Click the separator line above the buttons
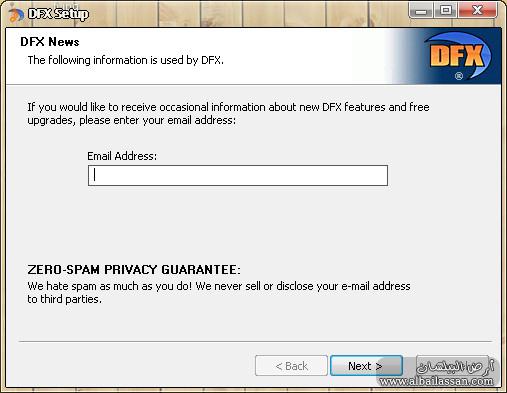The image size is (507, 393). [x=255, y=341]
